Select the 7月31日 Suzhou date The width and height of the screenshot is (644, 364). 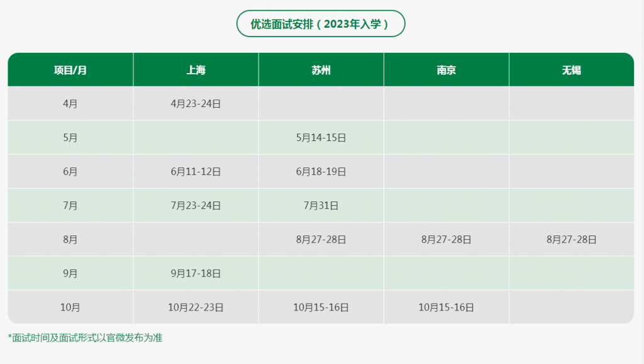click(321, 206)
